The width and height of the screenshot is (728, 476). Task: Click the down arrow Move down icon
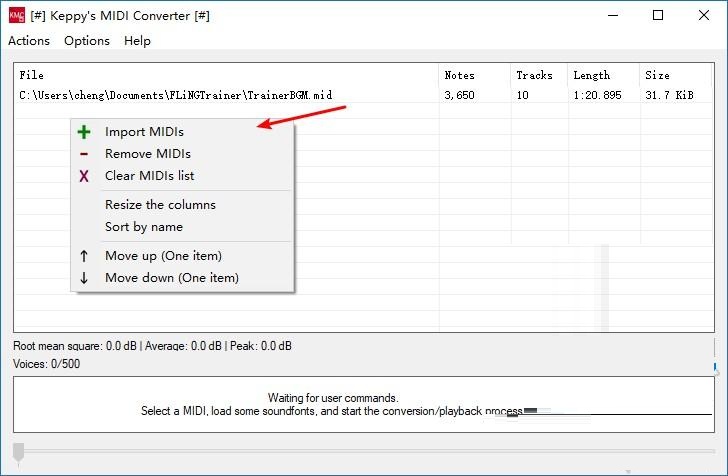(x=84, y=278)
